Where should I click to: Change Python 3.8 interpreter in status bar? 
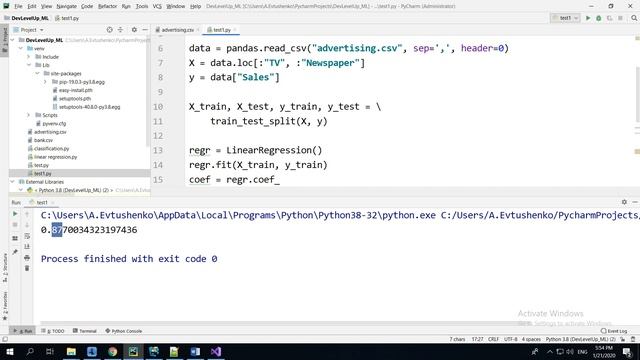tap(580, 339)
